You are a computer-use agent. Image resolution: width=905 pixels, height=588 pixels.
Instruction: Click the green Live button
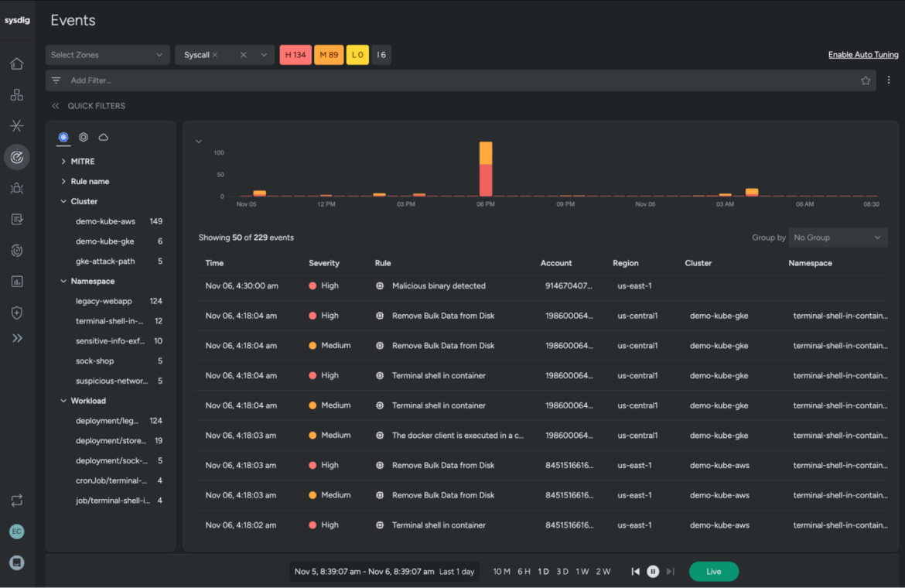click(x=713, y=571)
